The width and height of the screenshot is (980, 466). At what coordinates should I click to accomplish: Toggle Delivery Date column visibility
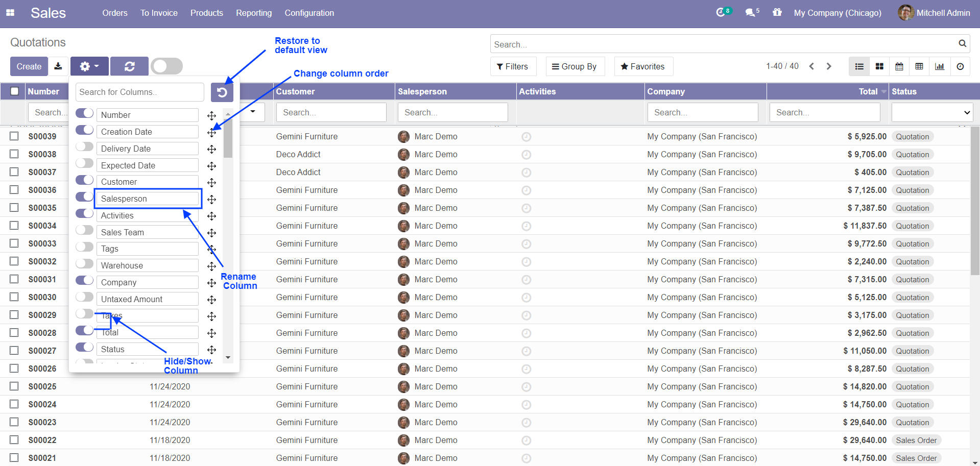(84, 148)
